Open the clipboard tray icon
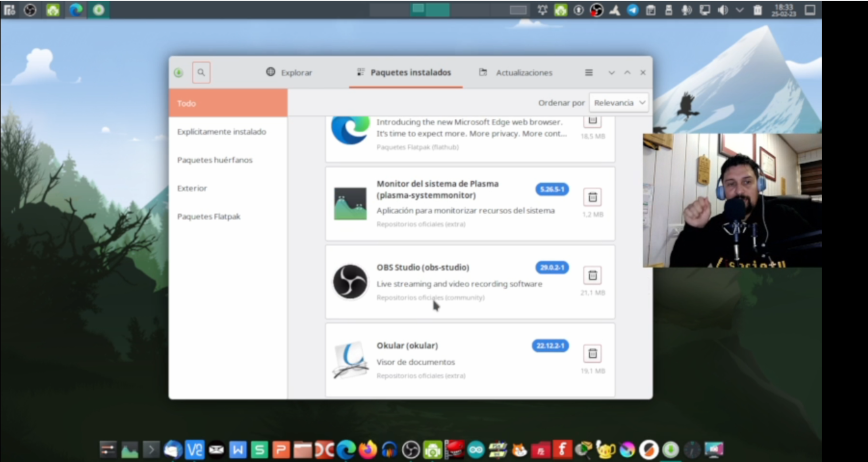Viewport: 868px width, 462px height. click(x=650, y=10)
